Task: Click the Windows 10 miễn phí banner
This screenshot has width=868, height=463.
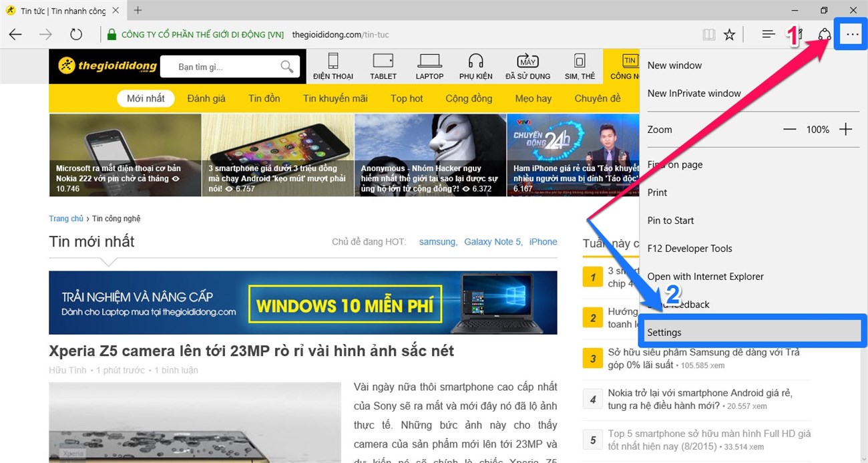Action: (303, 303)
